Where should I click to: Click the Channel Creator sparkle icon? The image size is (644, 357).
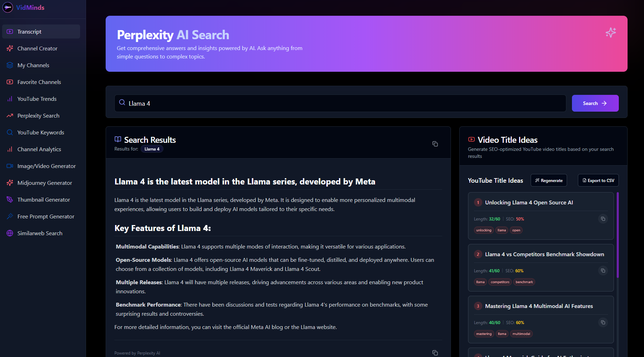[10, 48]
